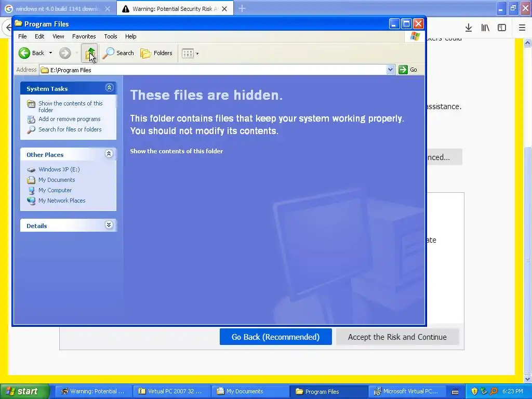Open the Start menu
532x399 pixels.
(x=24, y=391)
